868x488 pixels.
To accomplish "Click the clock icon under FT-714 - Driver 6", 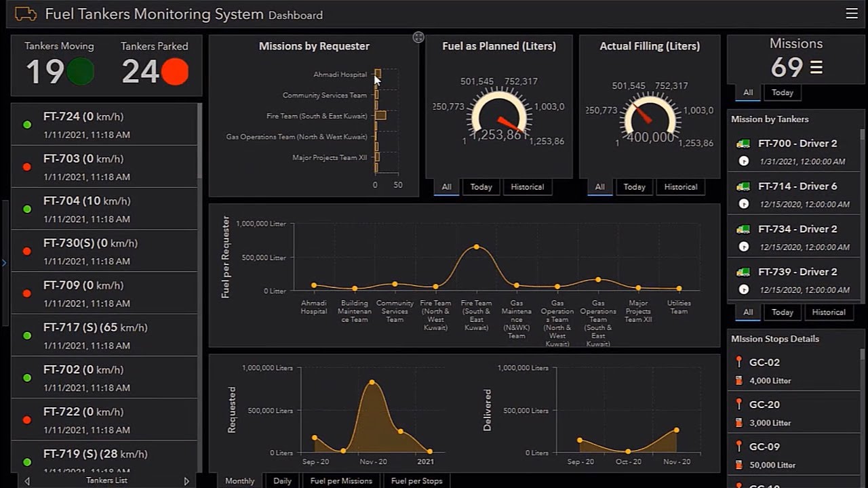I will [744, 204].
